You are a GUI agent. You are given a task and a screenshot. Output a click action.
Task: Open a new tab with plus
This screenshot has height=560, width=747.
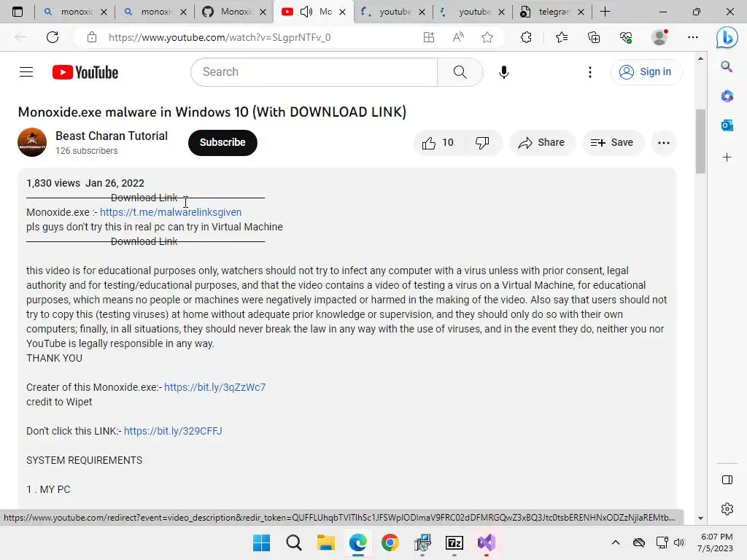click(605, 12)
